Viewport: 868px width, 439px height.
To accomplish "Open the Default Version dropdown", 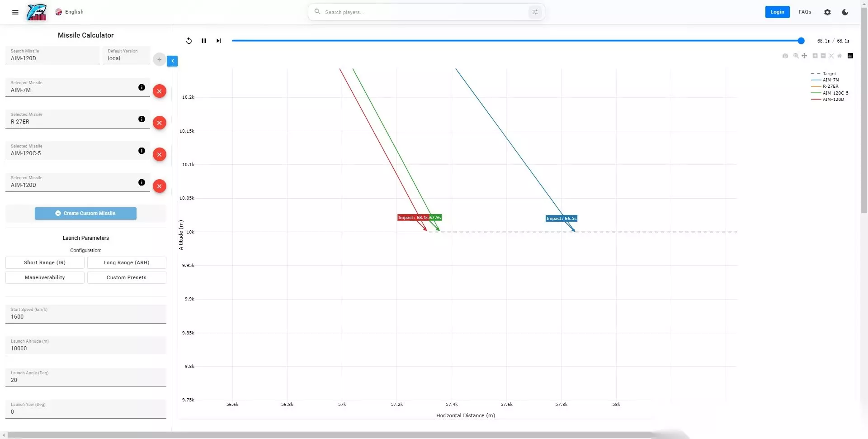I will coord(126,56).
